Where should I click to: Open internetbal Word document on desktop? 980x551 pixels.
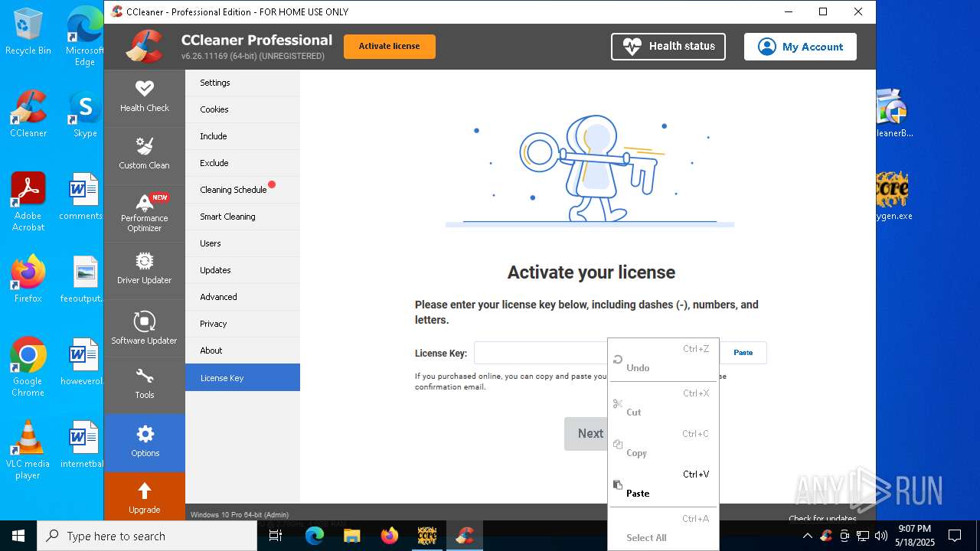click(x=82, y=445)
